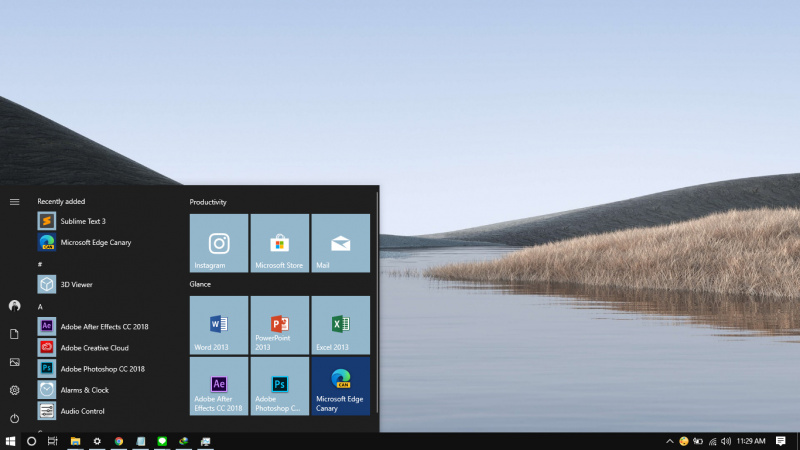Open Adobe Creative Cloud from the app list
800x450 pixels.
click(x=107, y=347)
